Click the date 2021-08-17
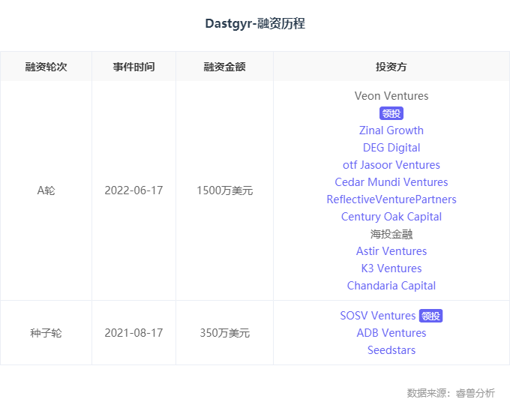This screenshot has height=420, width=510. (x=133, y=333)
